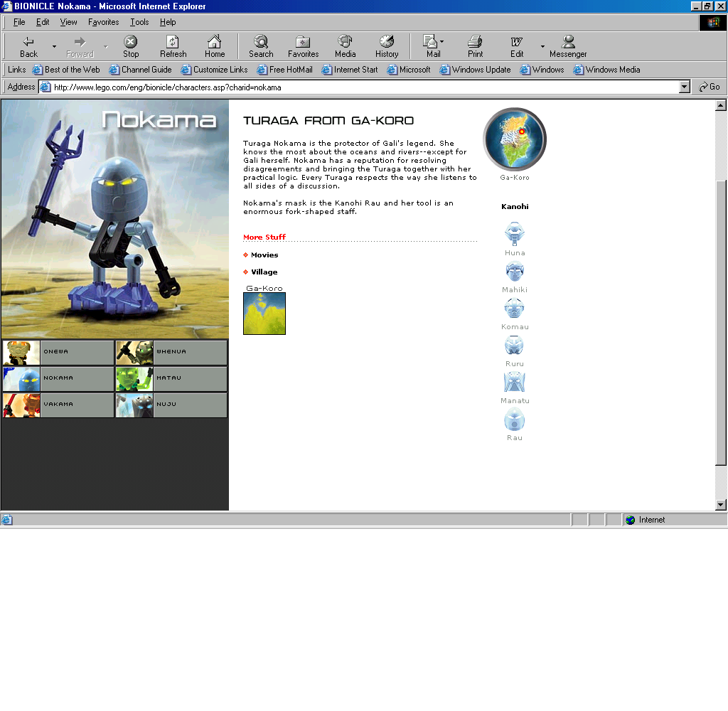Image resolution: width=728 pixels, height=711 pixels.
Task: Open the Windows Update link
Action: point(476,70)
